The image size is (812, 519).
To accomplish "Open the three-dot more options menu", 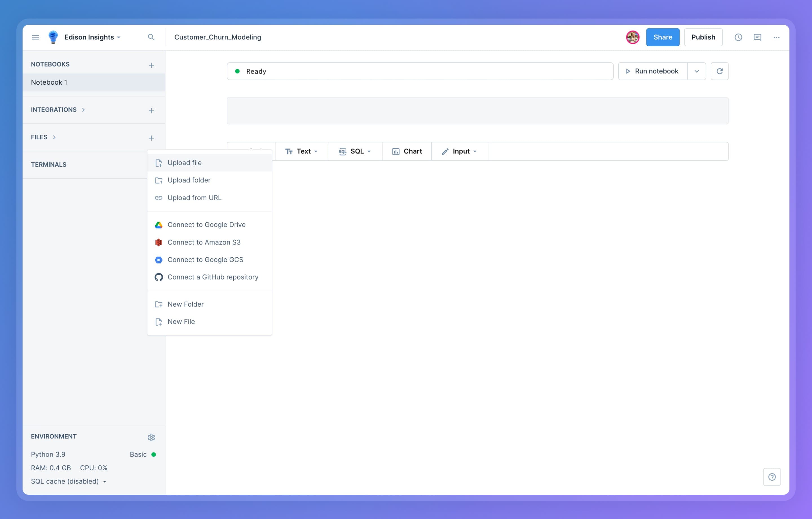I will coord(776,37).
